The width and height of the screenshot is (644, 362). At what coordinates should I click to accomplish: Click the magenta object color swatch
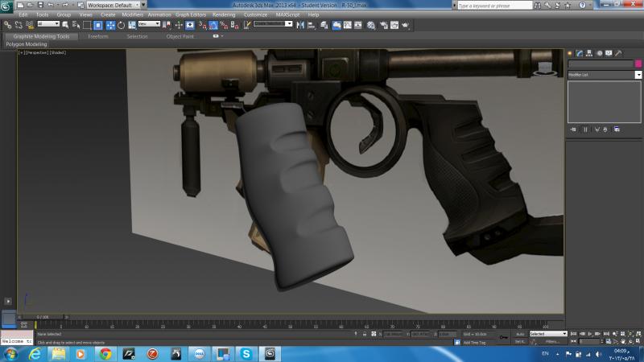638,64
